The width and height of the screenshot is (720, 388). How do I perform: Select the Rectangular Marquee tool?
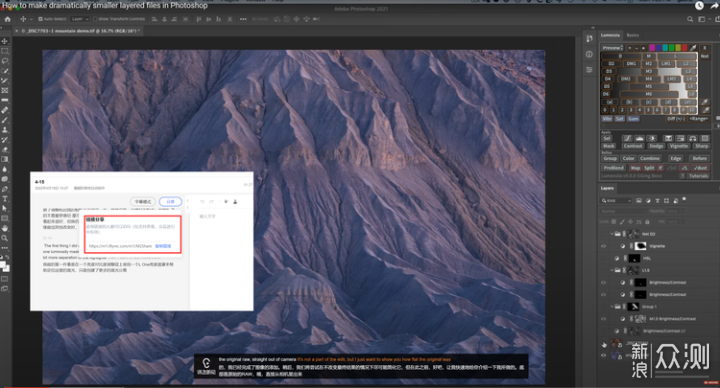pos(5,51)
